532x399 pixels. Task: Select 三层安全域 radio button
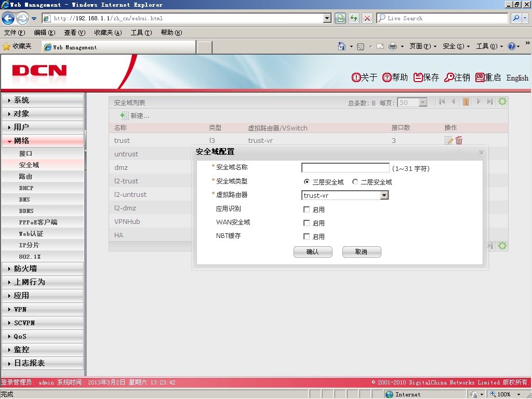pyautogui.click(x=307, y=182)
